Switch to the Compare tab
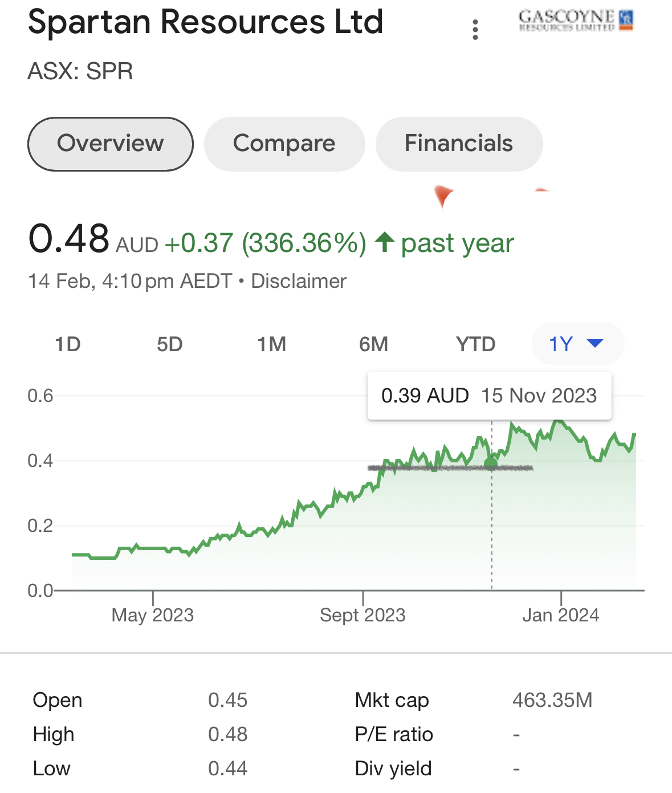The height and width of the screenshot is (793, 672). [284, 144]
